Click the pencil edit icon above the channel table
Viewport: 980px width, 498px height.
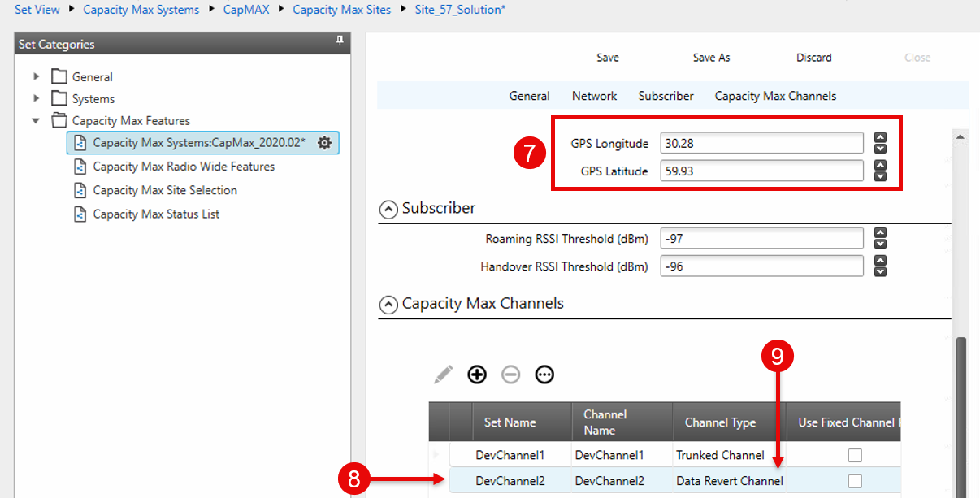pyautogui.click(x=444, y=375)
